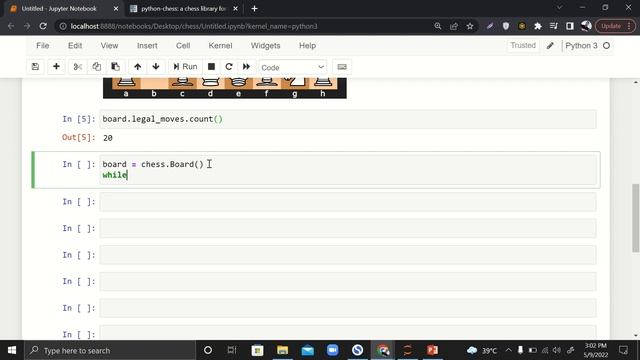Open the Kernel menu
The image size is (640, 360).
click(220, 46)
